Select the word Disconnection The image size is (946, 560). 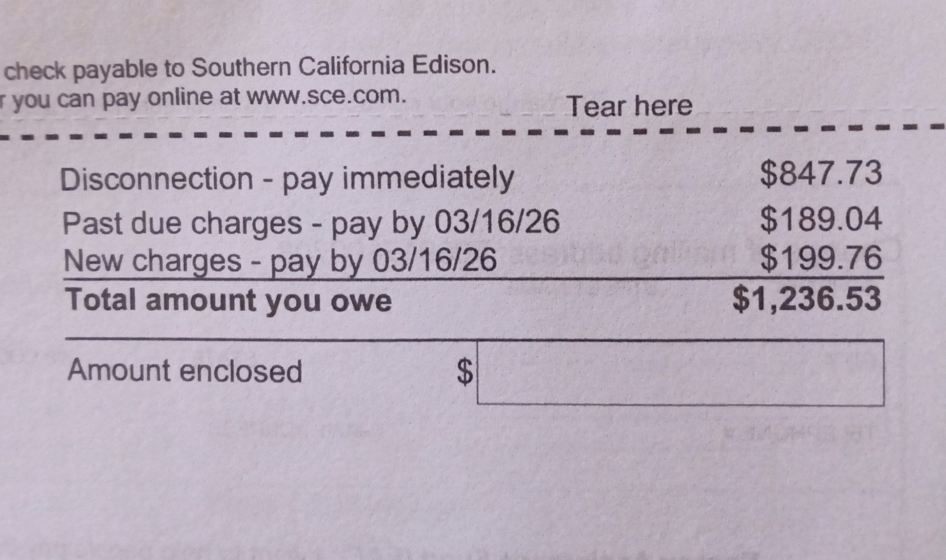[157, 179]
